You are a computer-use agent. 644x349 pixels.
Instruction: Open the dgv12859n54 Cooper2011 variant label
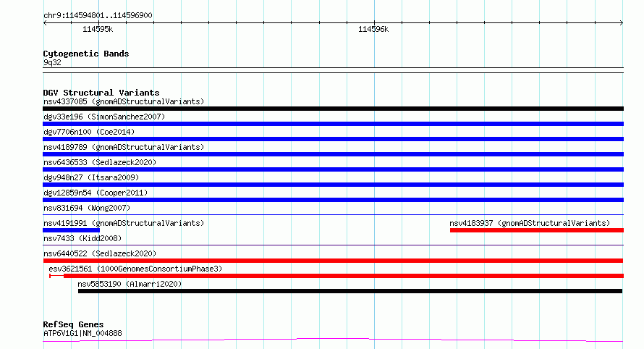96,193
